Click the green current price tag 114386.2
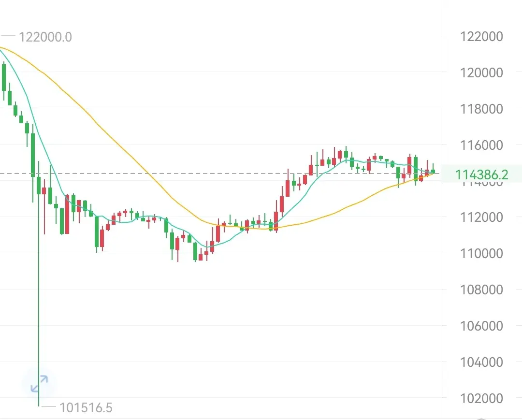The height and width of the screenshot is (420, 522). [x=481, y=174]
